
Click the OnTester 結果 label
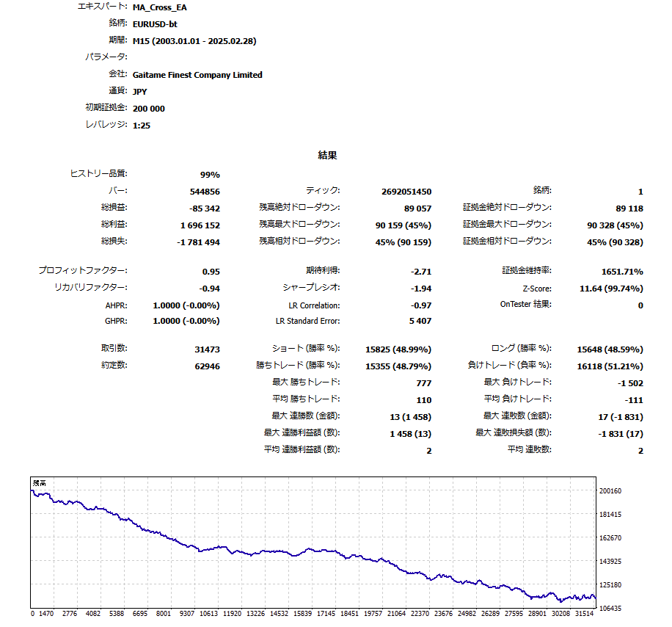525,304
